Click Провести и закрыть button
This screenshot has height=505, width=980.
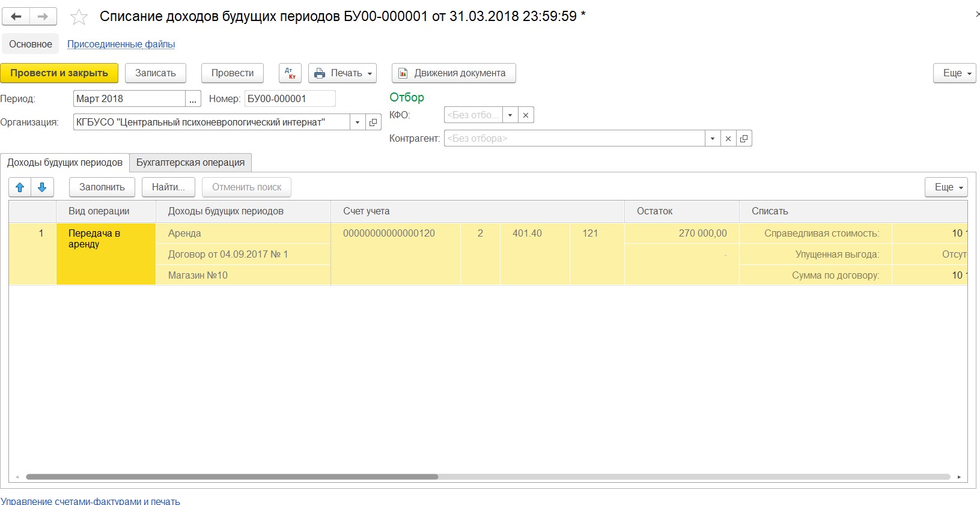59,73
